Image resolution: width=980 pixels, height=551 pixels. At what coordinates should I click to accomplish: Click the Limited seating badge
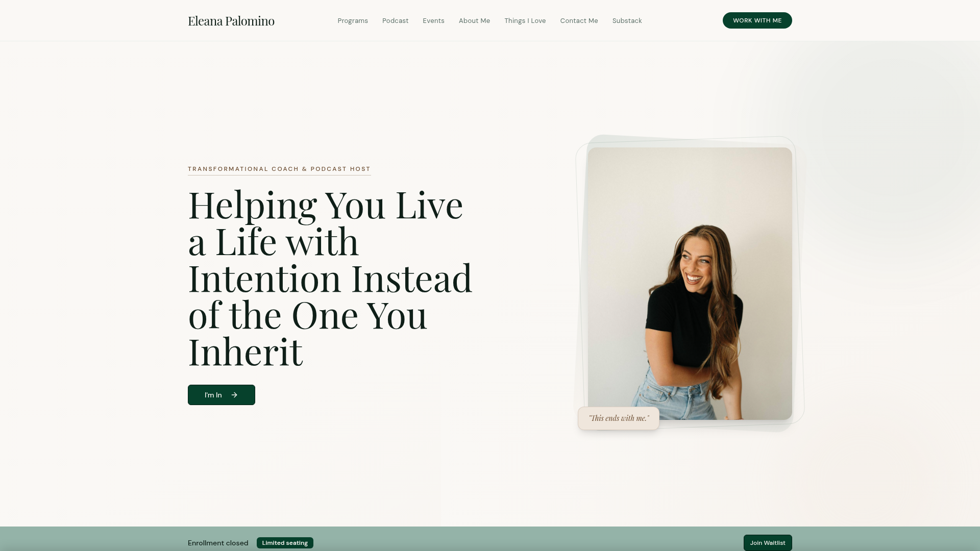pyautogui.click(x=285, y=543)
